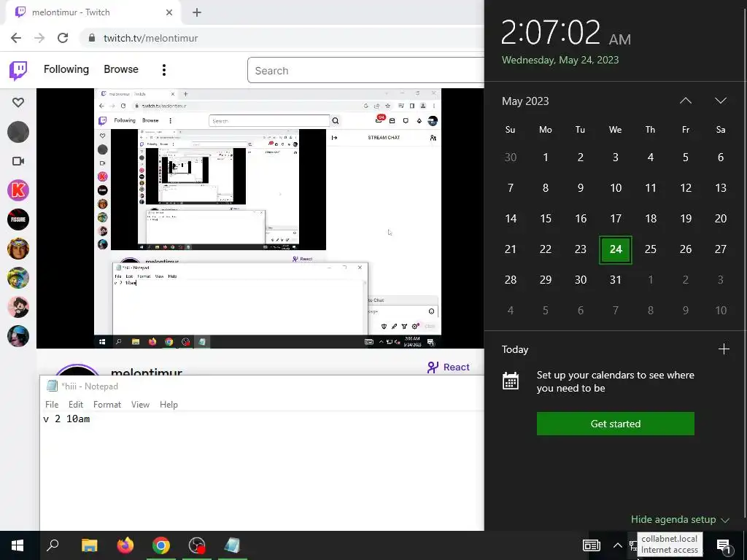Show hidden system tray icons
This screenshot has width=747, height=560.
tap(617, 545)
